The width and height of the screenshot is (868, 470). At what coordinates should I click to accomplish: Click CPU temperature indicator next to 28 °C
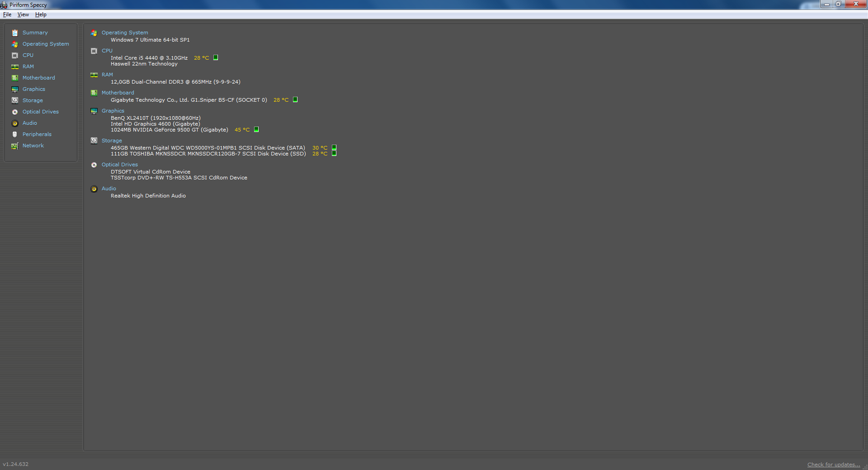(x=216, y=58)
